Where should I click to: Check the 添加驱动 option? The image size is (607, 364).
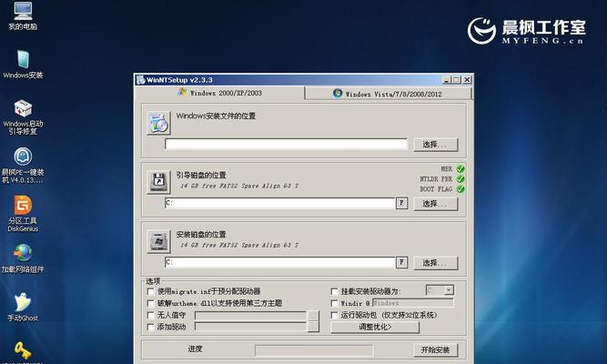151,327
